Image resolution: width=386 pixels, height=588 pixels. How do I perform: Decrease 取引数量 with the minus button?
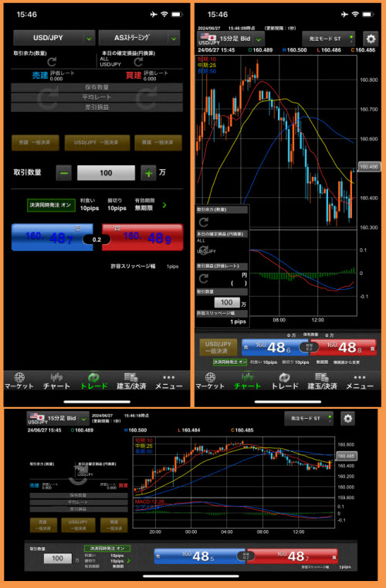pos(64,173)
